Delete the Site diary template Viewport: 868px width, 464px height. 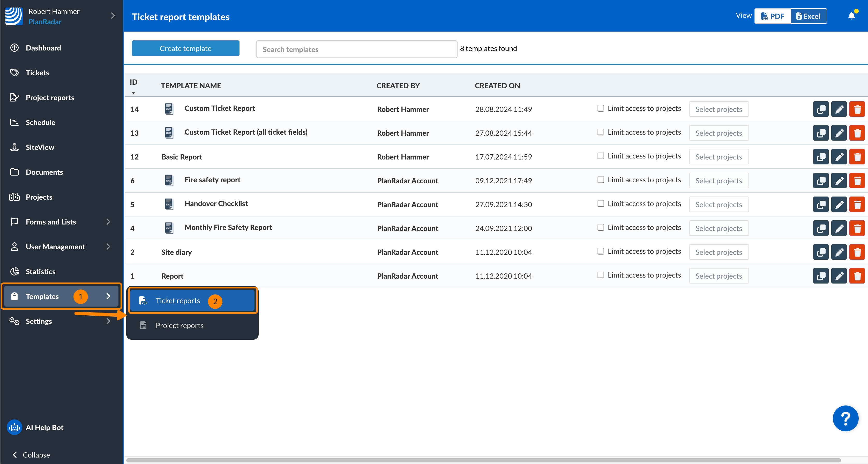tap(857, 252)
